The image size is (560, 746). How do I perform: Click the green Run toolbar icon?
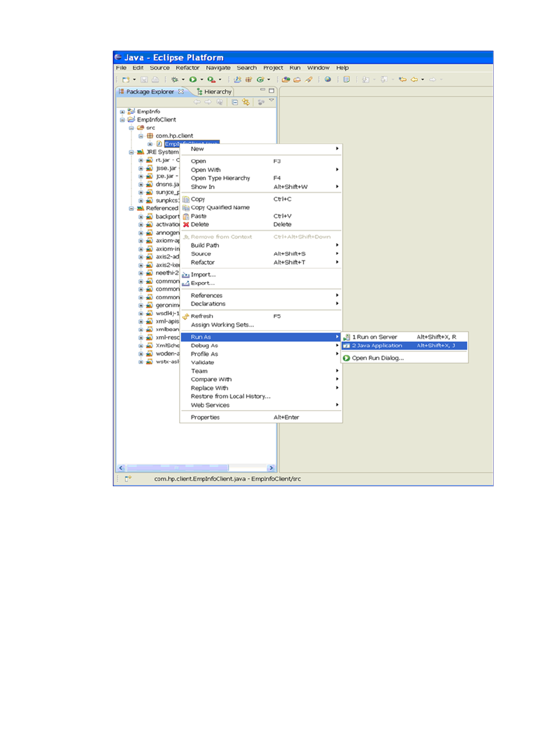pos(193,80)
